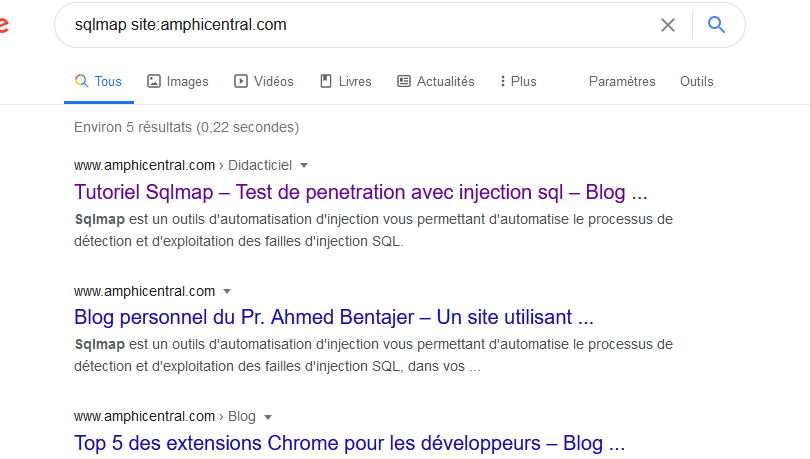The width and height of the screenshot is (810, 459).
Task: Click the blue magnifying glass search button
Action: (x=716, y=25)
